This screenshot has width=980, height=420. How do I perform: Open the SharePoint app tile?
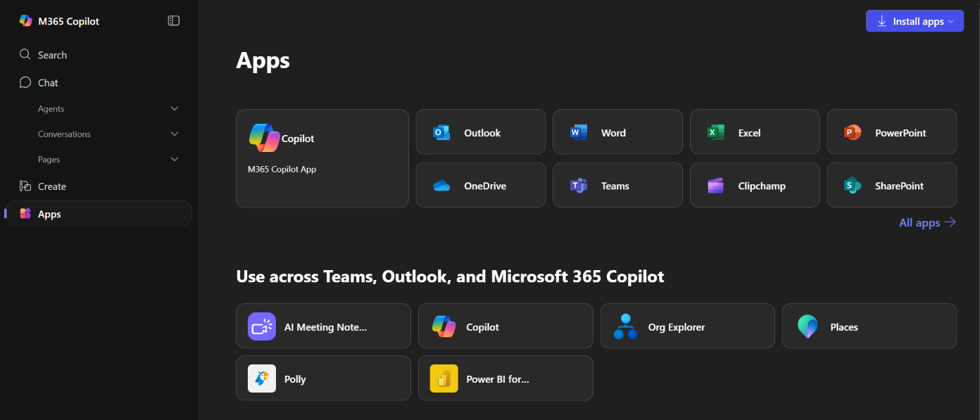891,186
